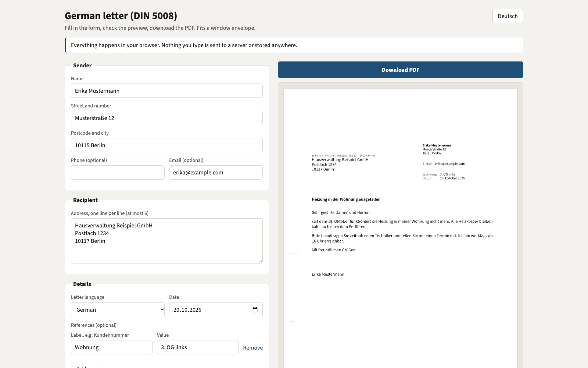The image size is (588, 368).
Task: Edit the Email field
Action: pyautogui.click(x=216, y=173)
